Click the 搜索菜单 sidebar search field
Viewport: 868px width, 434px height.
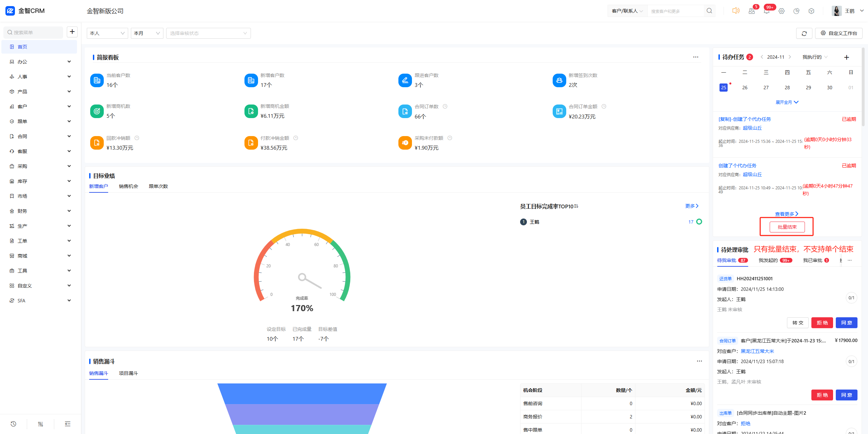click(x=33, y=32)
